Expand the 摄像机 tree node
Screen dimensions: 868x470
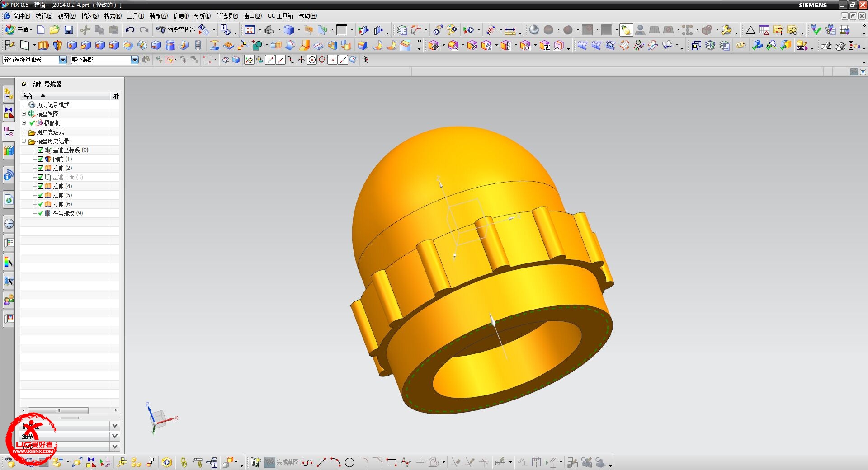(24, 123)
